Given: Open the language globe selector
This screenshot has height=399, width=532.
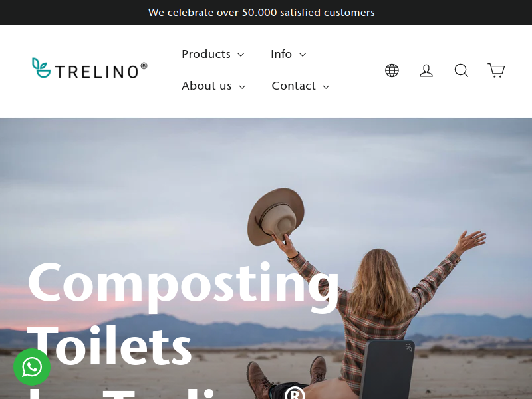Looking at the screenshot, I should pyautogui.click(x=392, y=70).
